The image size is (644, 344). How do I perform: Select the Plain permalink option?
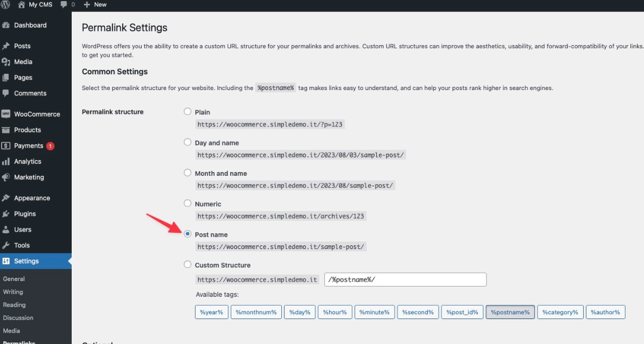point(187,112)
